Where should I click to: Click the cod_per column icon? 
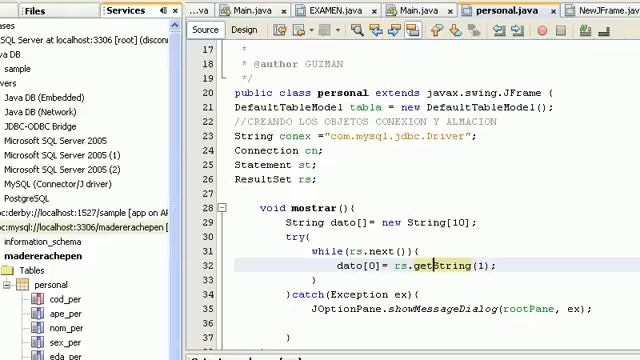(x=37, y=299)
